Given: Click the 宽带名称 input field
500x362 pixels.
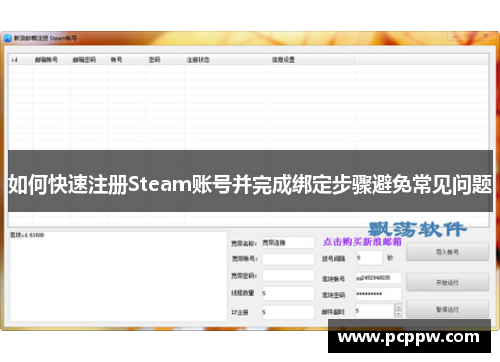Looking at the screenshot, I should (x=288, y=243).
